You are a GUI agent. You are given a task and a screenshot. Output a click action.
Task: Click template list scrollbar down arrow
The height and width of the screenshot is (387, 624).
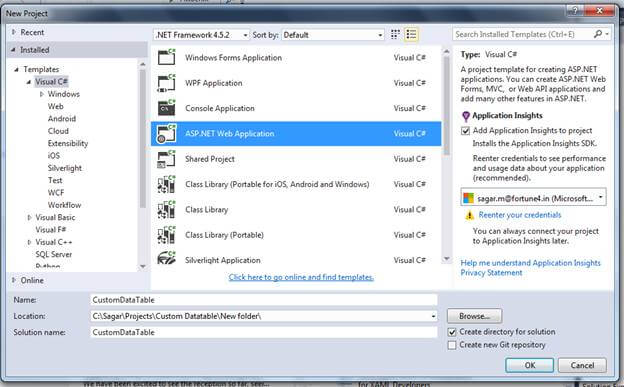[x=447, y=259]
